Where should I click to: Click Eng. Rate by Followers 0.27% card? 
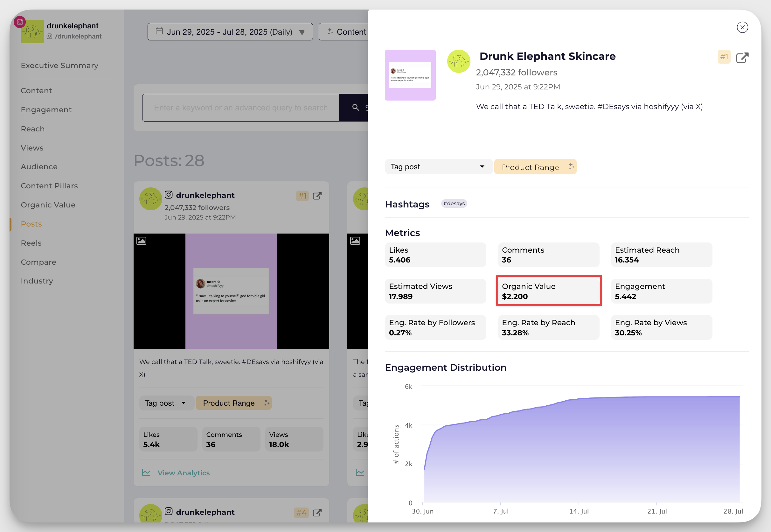click(435, 327)
